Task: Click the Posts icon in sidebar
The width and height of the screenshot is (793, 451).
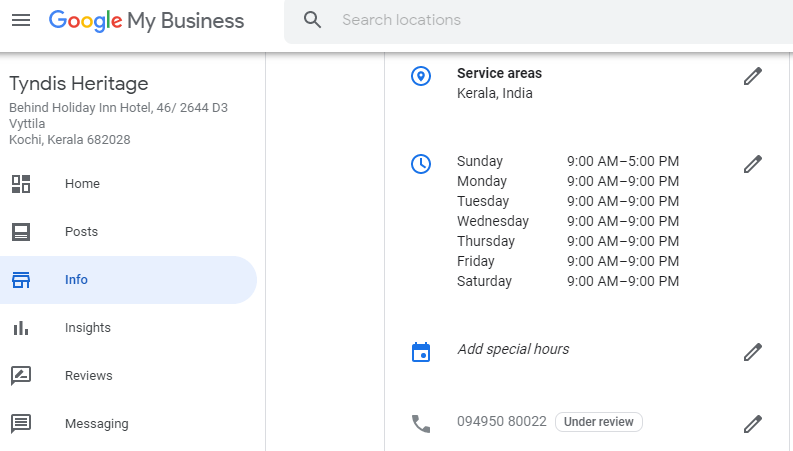Action: 21,232
